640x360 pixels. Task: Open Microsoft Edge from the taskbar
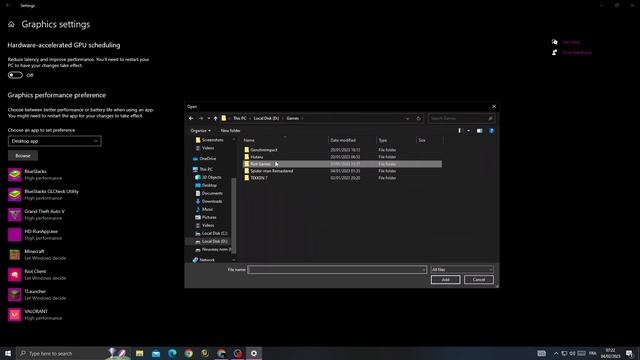click(172, 353)
